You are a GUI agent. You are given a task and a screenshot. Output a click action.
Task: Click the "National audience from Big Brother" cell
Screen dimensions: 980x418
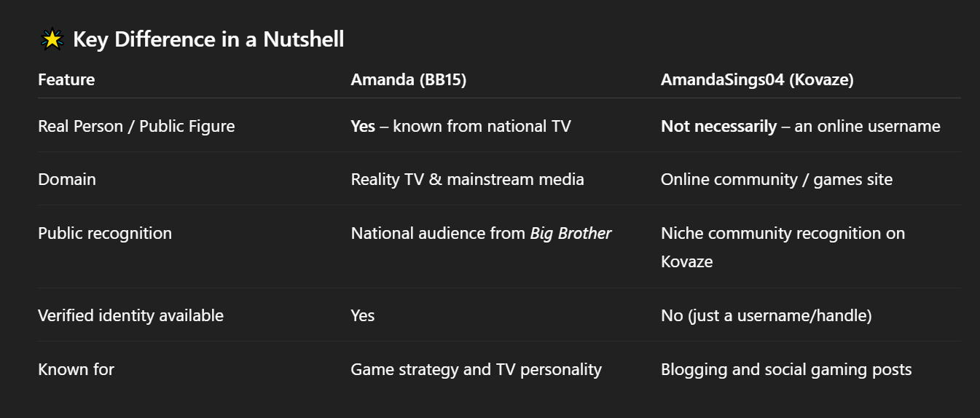pyautogui.click(x=481, y=233)
